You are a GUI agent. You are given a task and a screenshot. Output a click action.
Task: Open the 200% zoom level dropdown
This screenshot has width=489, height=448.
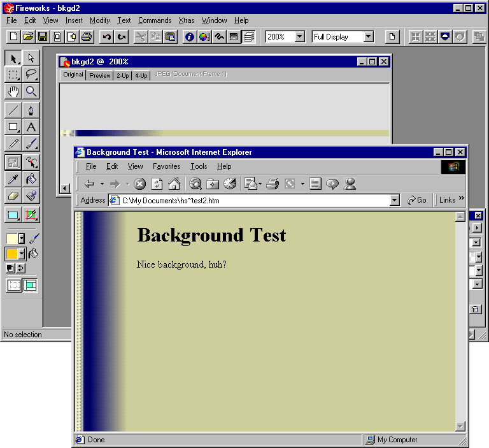[300, 37]
